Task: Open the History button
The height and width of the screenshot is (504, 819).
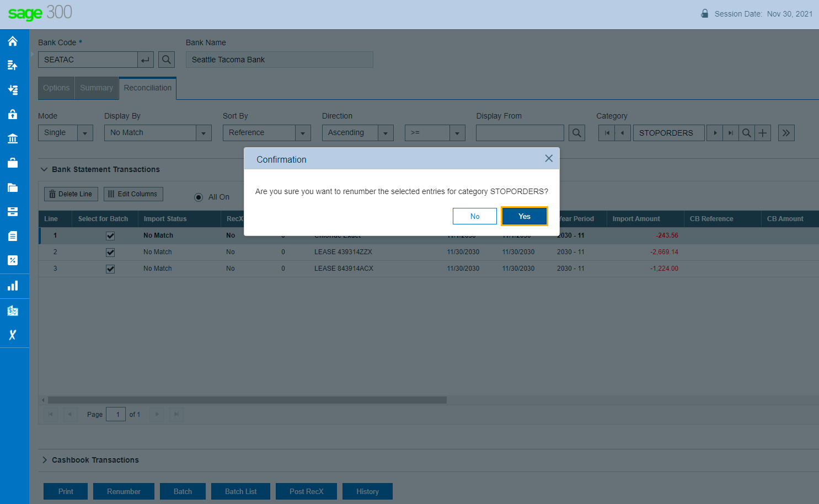Action: point(367,491)
